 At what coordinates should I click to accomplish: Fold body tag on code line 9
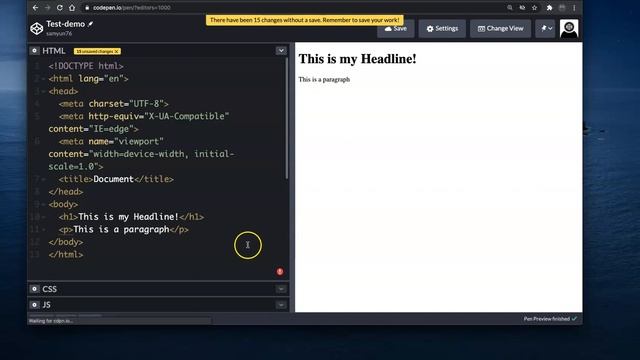[43, 204]
